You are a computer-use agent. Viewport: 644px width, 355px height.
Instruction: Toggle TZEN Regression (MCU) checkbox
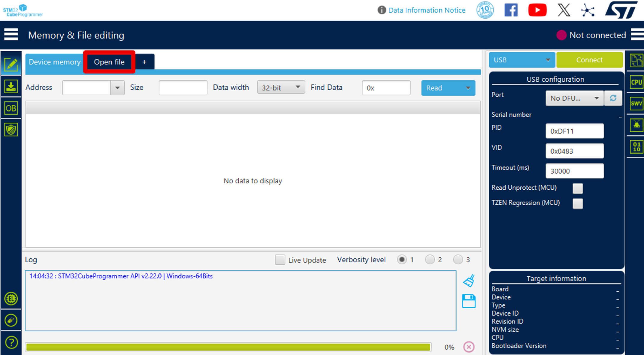pos(578,203)
